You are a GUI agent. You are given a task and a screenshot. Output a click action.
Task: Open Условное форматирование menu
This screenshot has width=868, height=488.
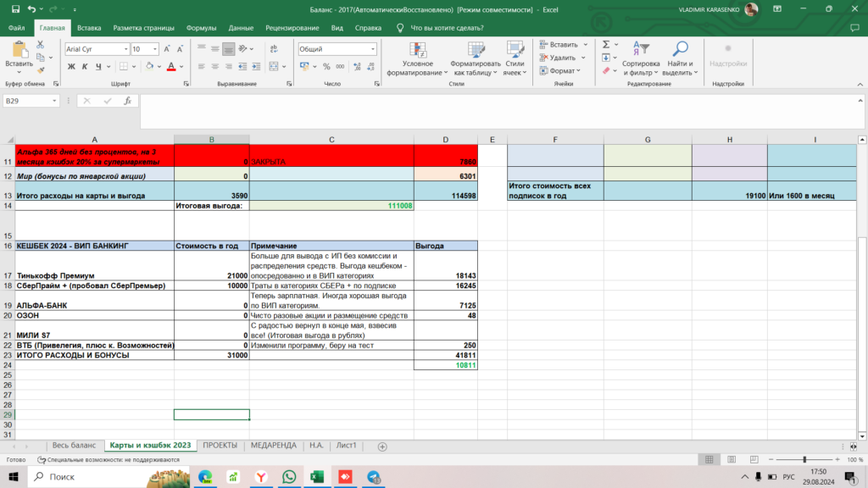point(417,58)
